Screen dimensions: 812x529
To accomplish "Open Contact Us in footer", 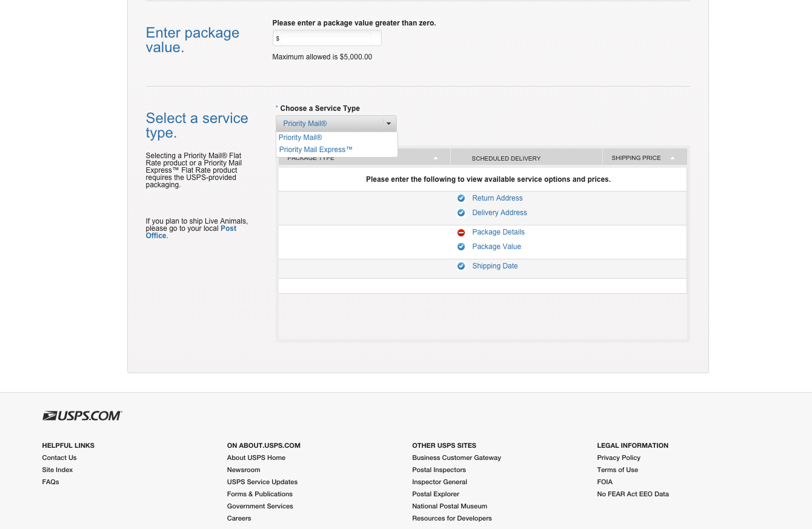I will [x=59, y=457].
